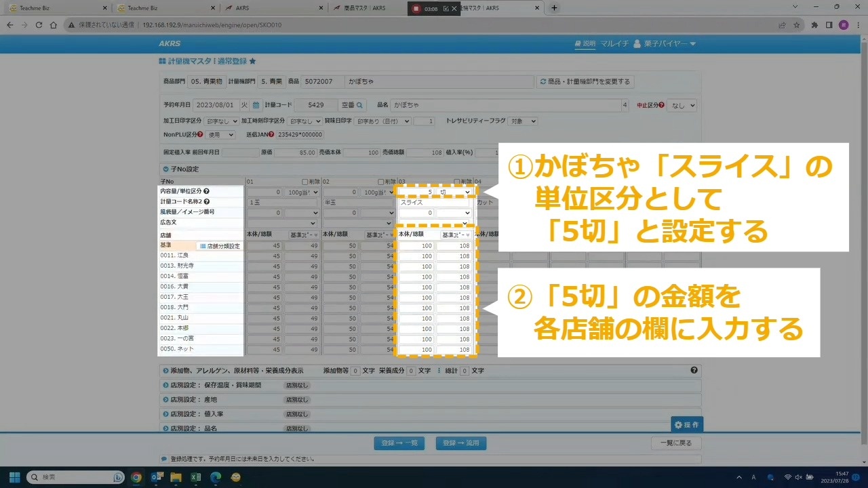Check the 削除 checkbox for child No 01
The image size is (868, 488).
coord(306,182)
